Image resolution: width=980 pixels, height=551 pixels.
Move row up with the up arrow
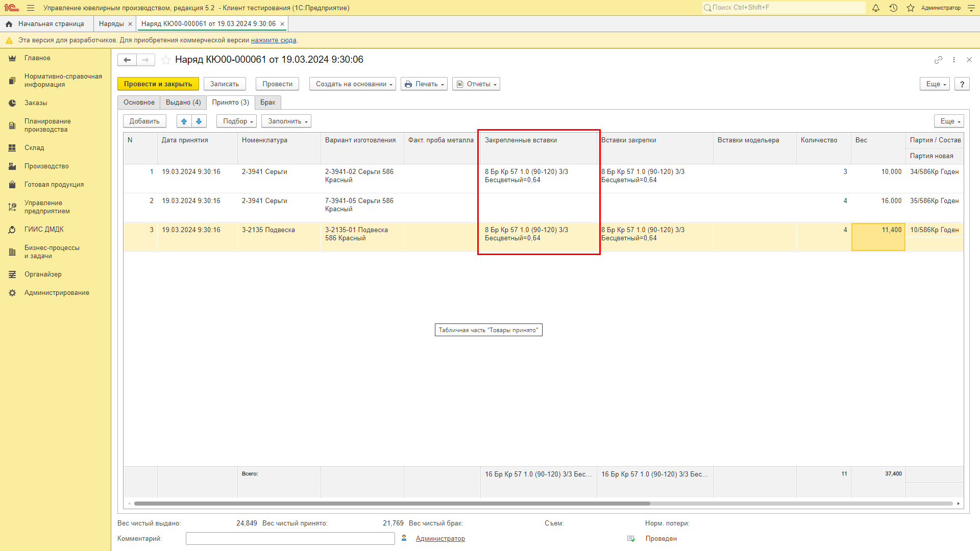[x=184, y=121]
